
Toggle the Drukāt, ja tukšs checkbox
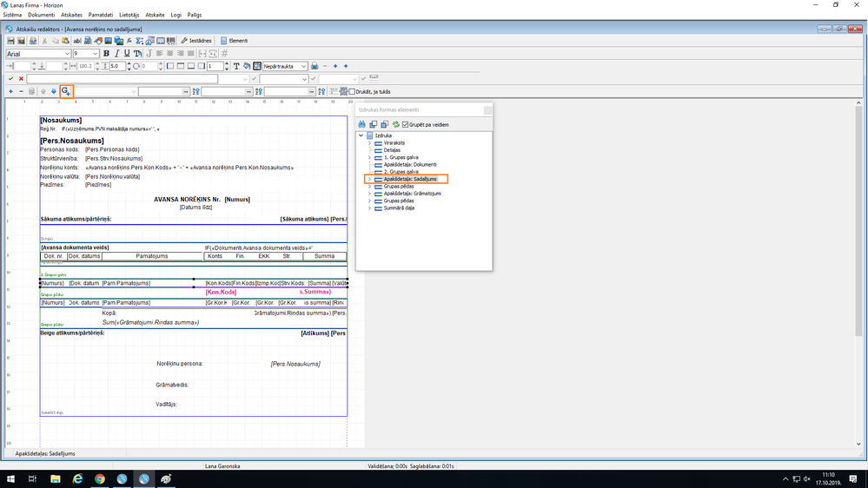pos(352,92)
